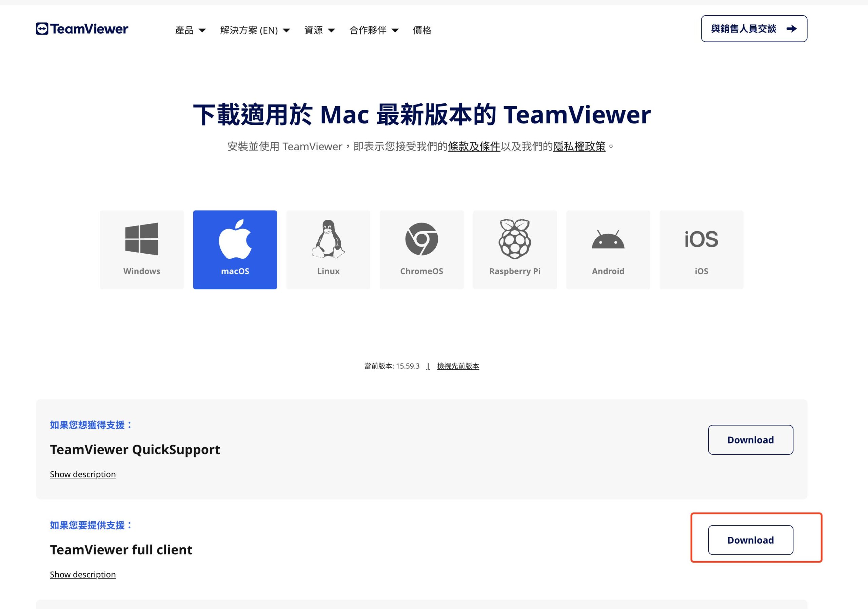Expand the 產品 dropdown menu
The width and height of the screenshot is (868, 609).
click(x=191, y=30)
